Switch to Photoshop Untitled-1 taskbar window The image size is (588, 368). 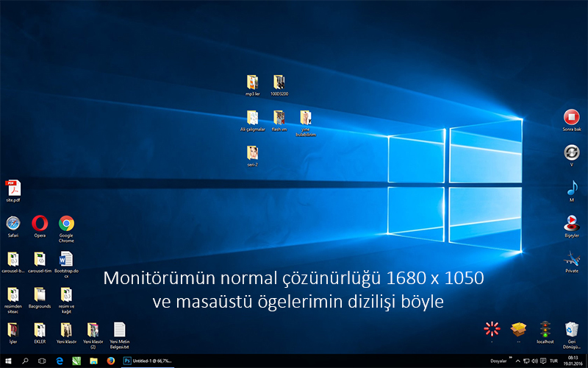[x=148, y=361]
